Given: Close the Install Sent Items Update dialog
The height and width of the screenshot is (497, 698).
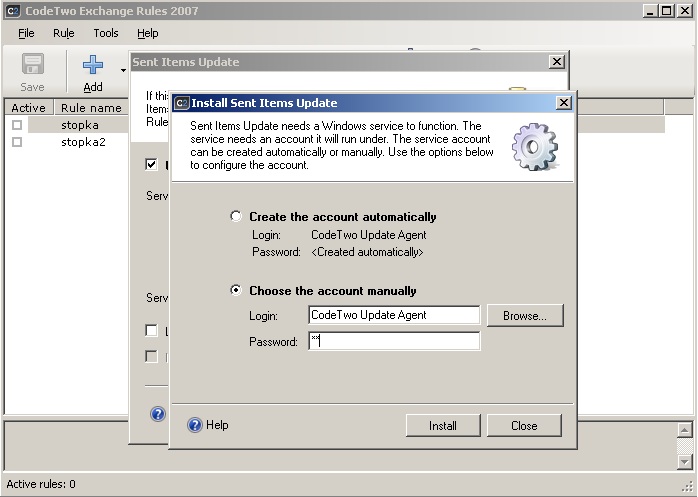Looking at the screenshot, I should (x=564, y=103).
